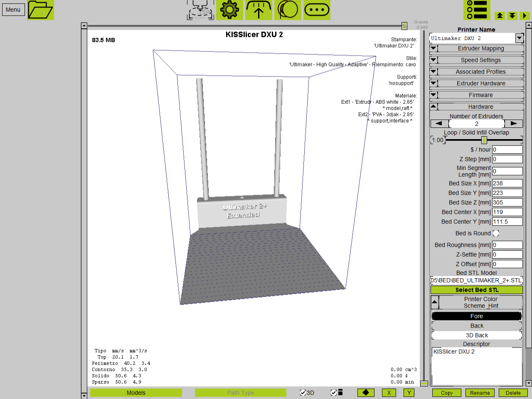The image size is (532, 399).
Task: Open the Printer Name dropdown
Action: point(519,38)
